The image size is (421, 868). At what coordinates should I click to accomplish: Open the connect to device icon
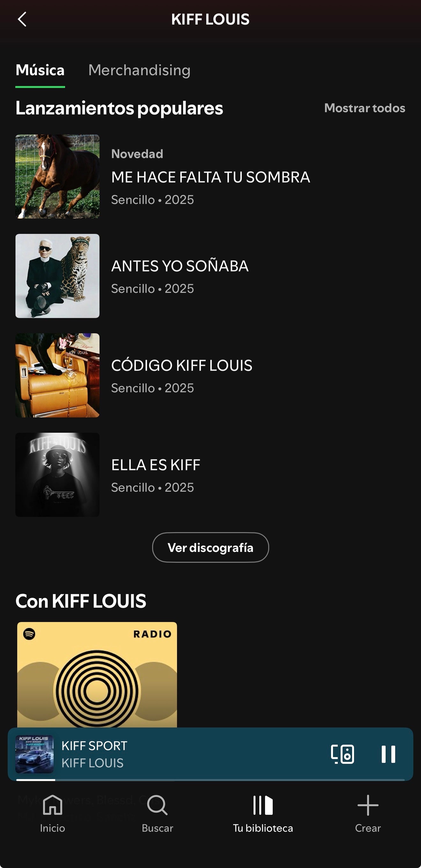(x=343, y=754)
